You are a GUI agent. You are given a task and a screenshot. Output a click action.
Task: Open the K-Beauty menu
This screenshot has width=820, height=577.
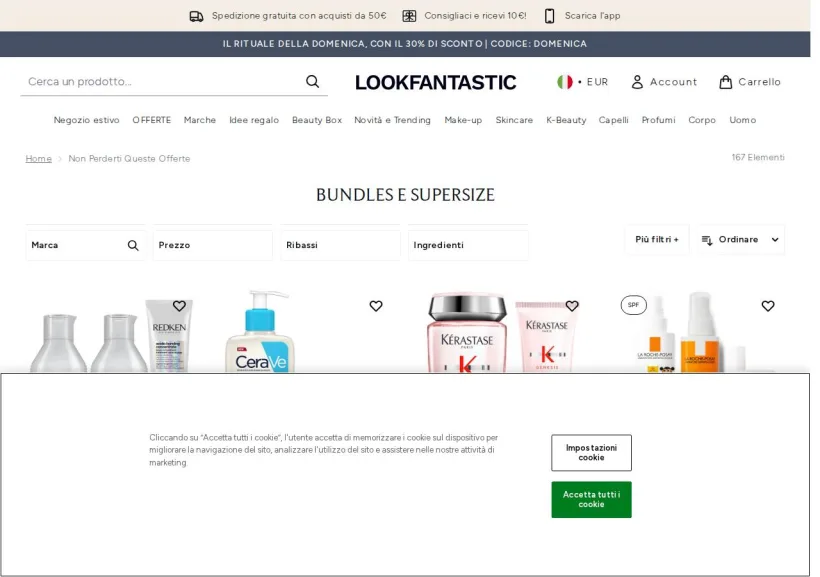click(x=566, y=120)
